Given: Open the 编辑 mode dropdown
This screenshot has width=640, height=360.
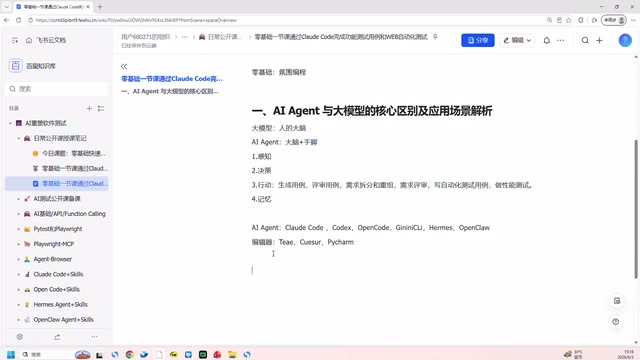Looking at the screenshot, I should tap(517, 40).
